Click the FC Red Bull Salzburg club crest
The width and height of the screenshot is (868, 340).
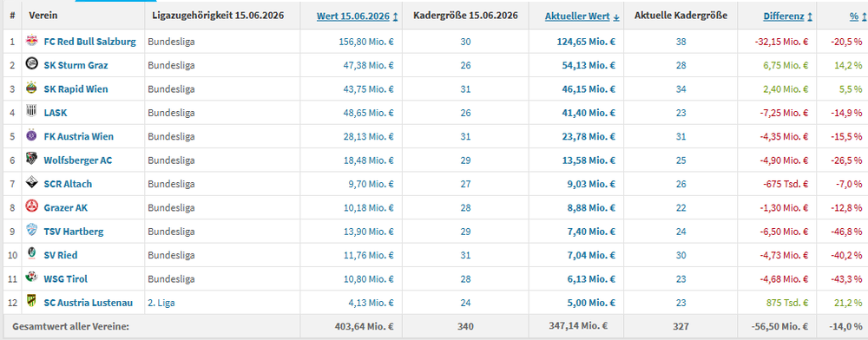tap(31, 41)
